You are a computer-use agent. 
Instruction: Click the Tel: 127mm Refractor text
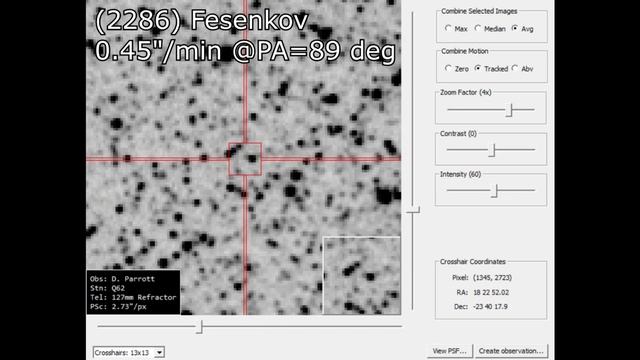133,298
